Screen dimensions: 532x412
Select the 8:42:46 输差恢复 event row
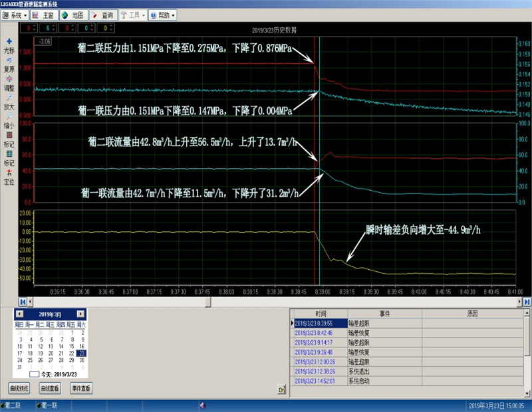click(x=319, y=332)
